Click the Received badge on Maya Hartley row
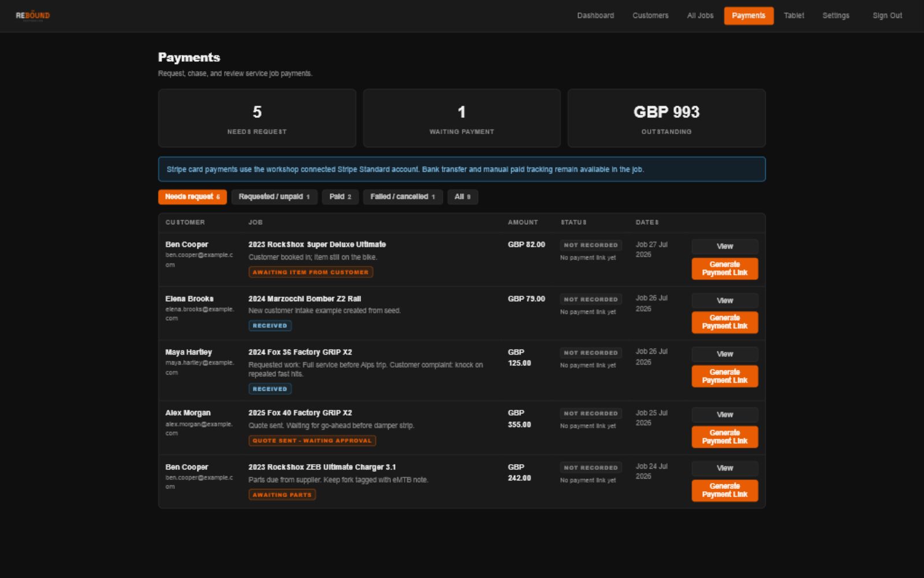 [270, 389]
